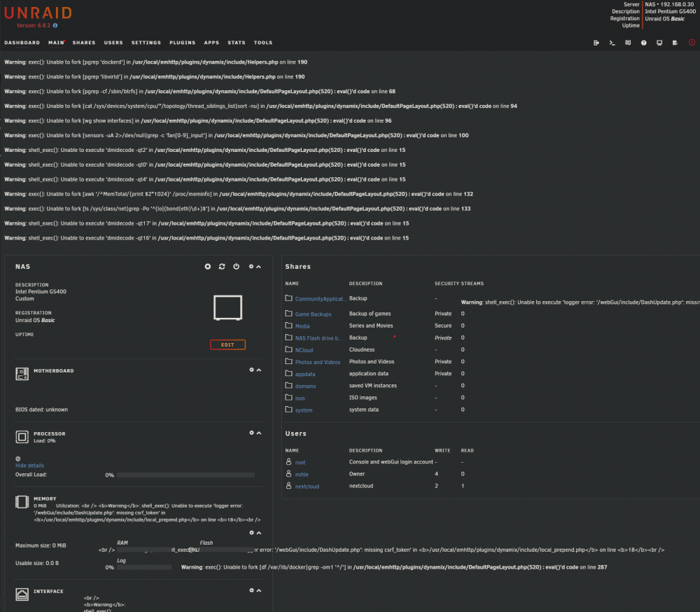Viewport: 700px width, 612px height.
Task: Open Memory section settings gear
Action: [x=251, y=532]
